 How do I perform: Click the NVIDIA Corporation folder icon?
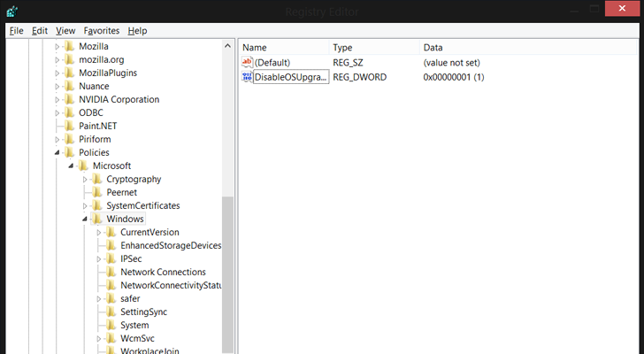69,99
